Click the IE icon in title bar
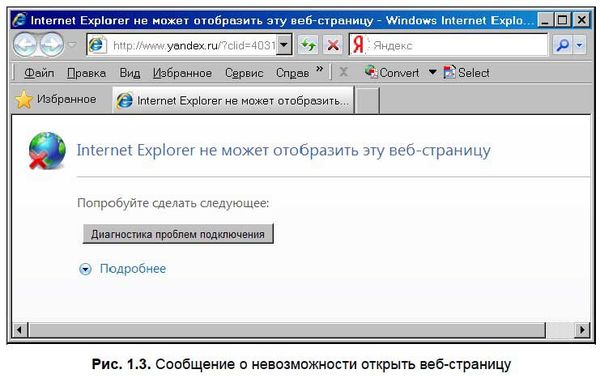The width and height of the screenshot is (600, 378). click(20, 20)
